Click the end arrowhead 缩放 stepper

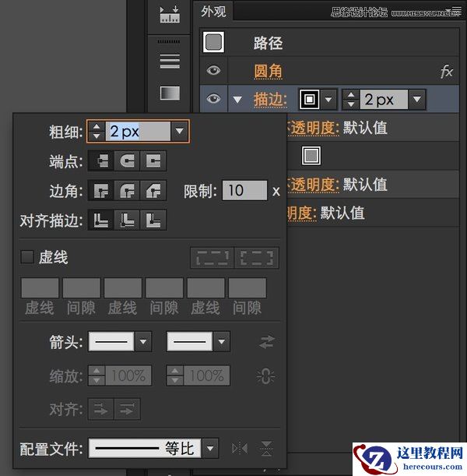pyautogui.click(x=175, y=376)
